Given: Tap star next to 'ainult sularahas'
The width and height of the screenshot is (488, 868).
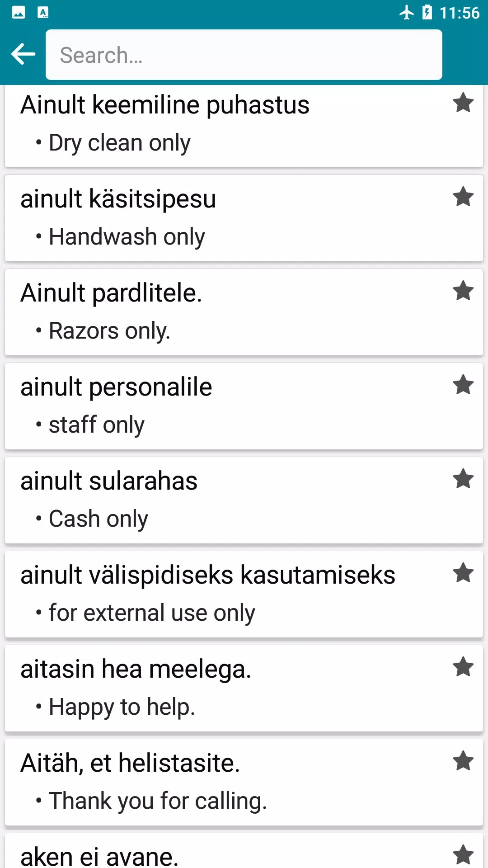Looking at the screenshot, I should click(x=463, y=479).
